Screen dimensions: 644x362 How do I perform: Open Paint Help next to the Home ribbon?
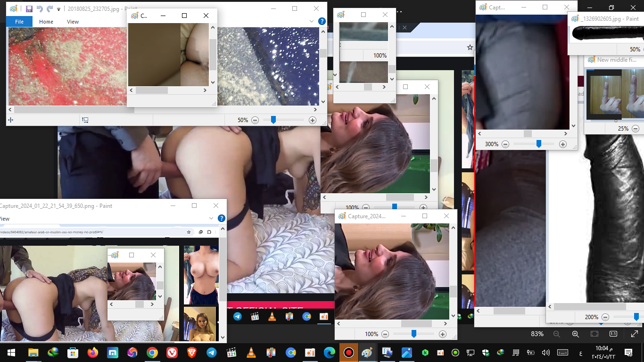[322, 21]
